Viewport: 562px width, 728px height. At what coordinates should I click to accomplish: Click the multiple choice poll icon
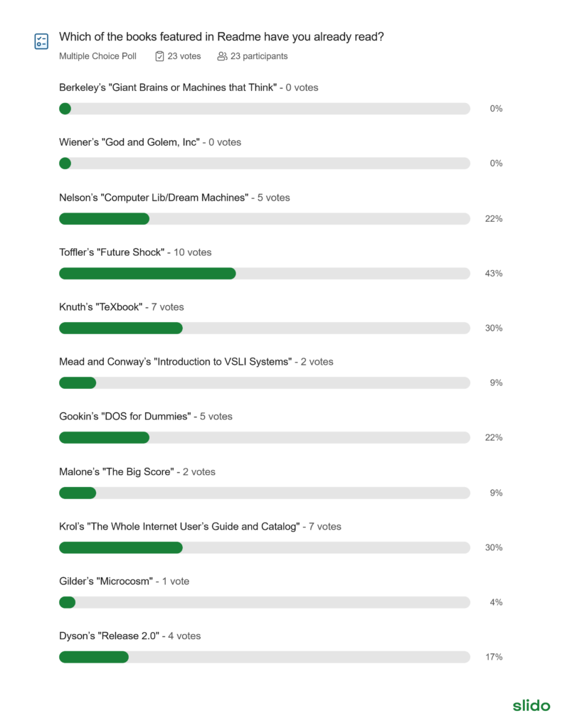(41, 41)
